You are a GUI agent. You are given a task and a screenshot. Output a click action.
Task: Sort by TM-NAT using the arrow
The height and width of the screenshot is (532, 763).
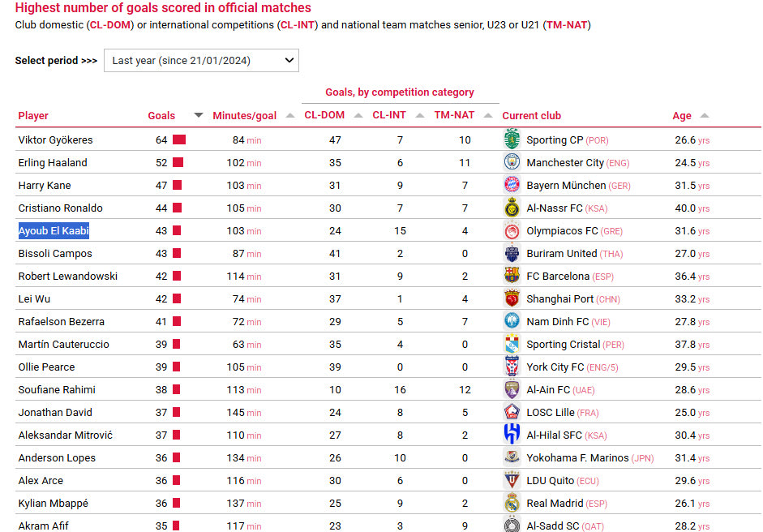pos(488,115)
